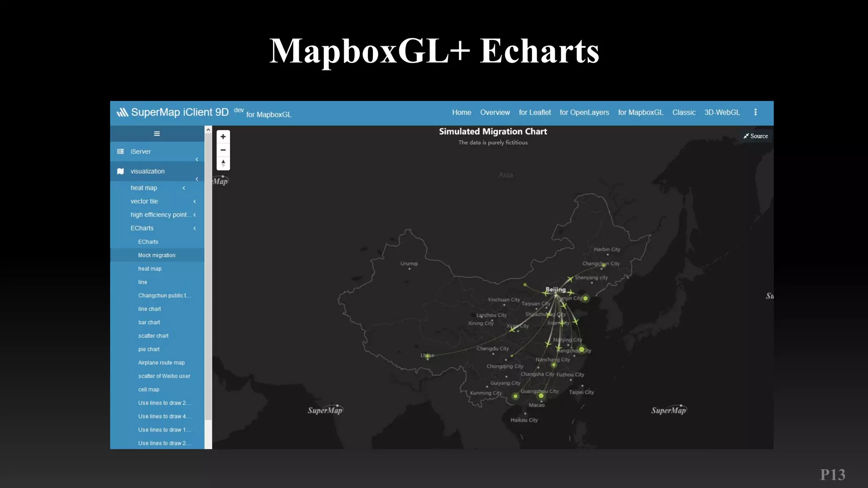Click the for MapboxGL header subtitle
Image resolution: width=868 pixels, height=488 pixels.
[269, 115]
